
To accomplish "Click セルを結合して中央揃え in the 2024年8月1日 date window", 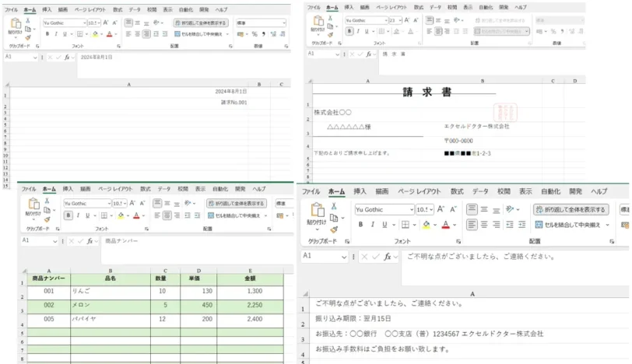I will (x=198, y=34).
